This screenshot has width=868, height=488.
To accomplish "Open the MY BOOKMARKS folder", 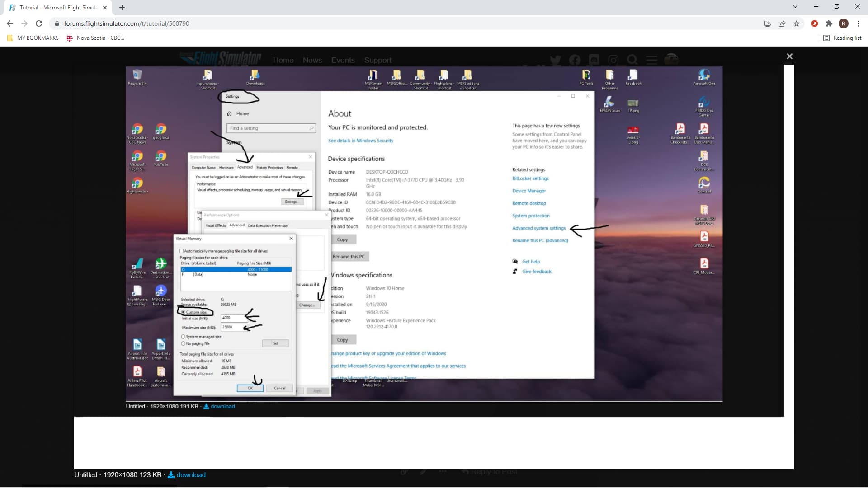I will [33, 38].
